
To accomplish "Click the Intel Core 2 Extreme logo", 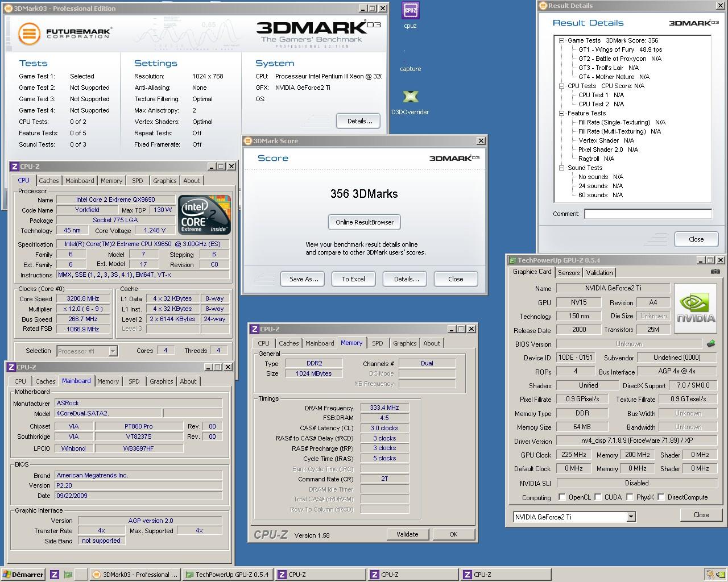I will pos(204,215).
